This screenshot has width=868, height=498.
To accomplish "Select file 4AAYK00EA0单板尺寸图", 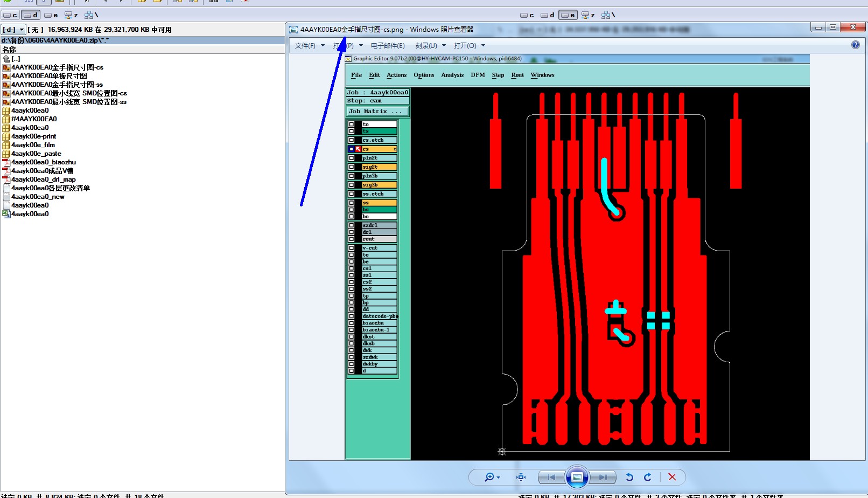I will [49, 76].
